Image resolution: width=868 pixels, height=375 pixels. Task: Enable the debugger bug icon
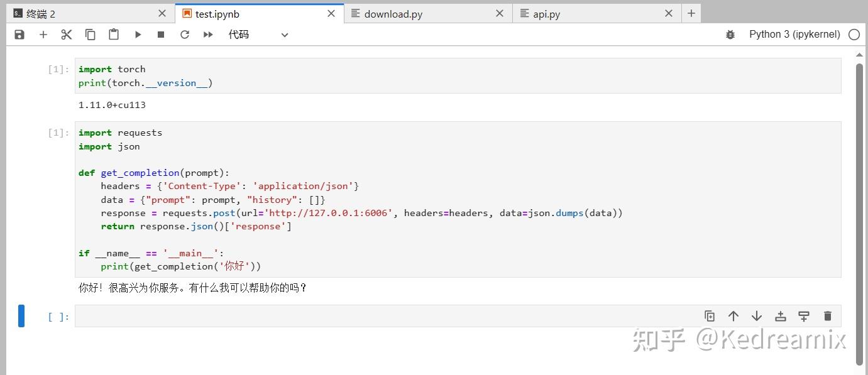[x=730, y=35]
